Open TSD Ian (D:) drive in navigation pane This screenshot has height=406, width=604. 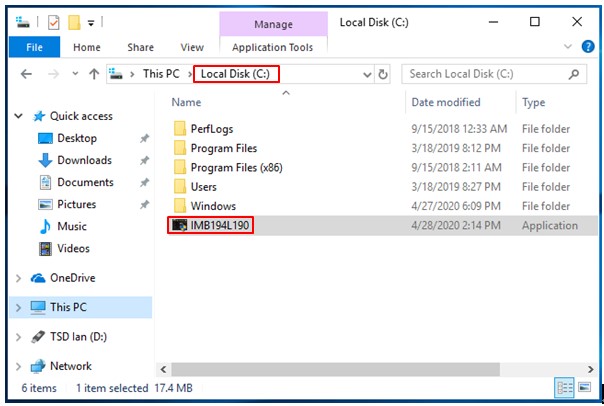pyautogui.click(x=79, y=337)
